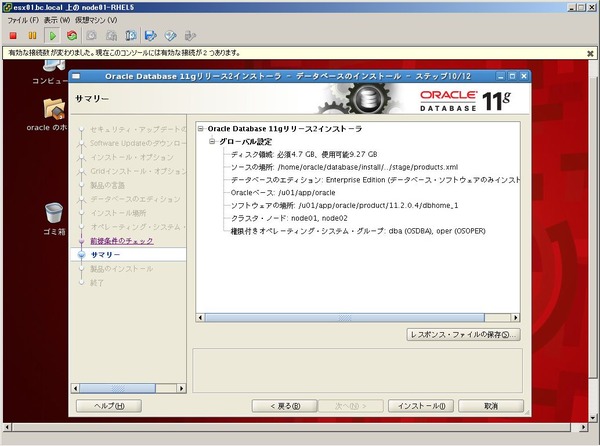Click the 製品の言語 step label
Screen dimensions: 600x446
click(108, 185)
